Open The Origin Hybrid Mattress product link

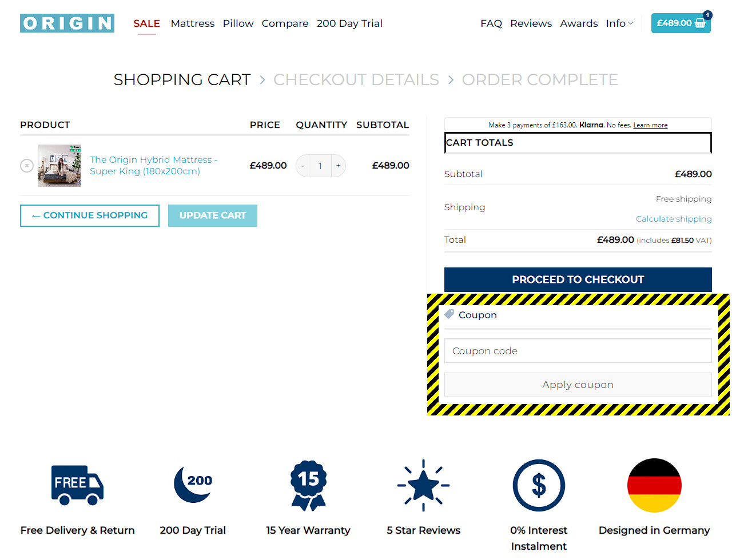pos(153,166)
